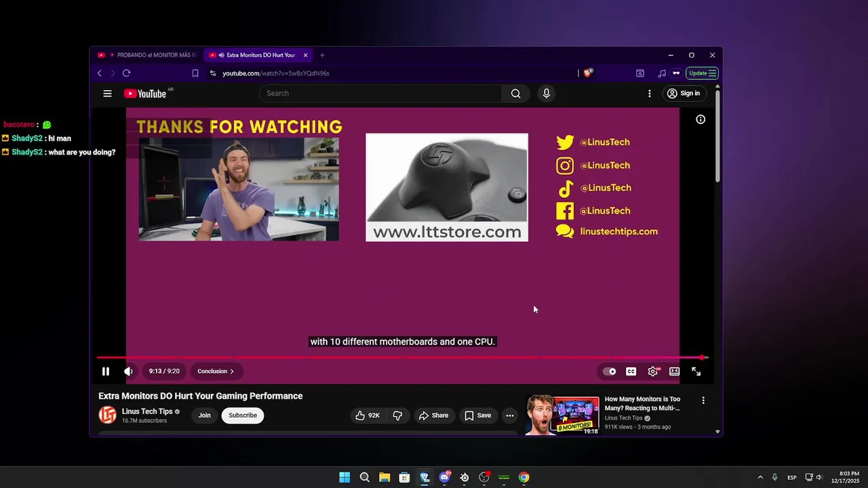Open Microsoft Store from the taskbar

pyautogui.click(x=404, y=477)
